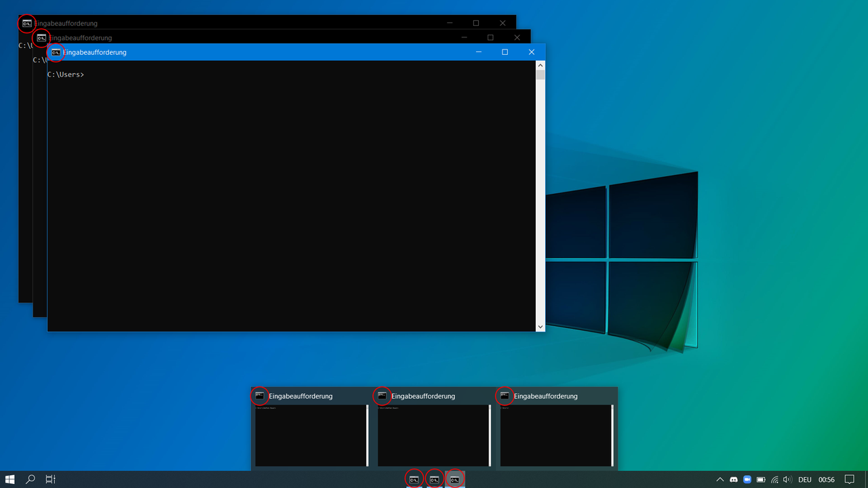Viewport: 868px width, 488px height.
Task: Click the scroll-down arrow in the front console
Action: 540,327
